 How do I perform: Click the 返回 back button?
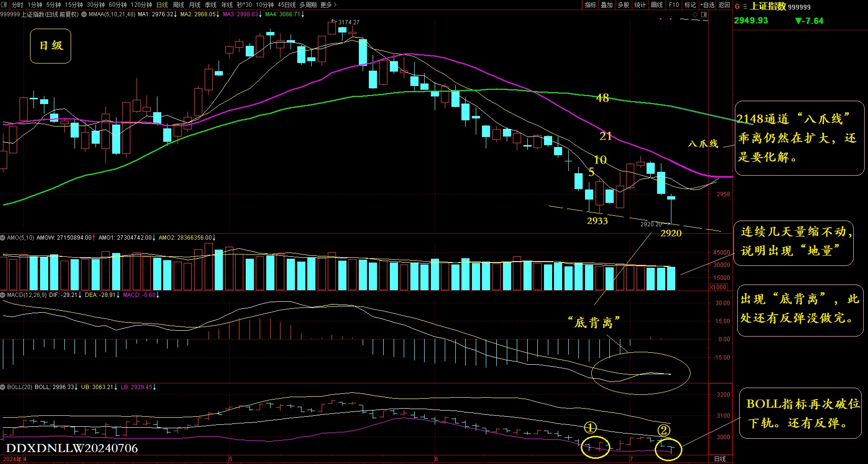[x=724, y=5]
